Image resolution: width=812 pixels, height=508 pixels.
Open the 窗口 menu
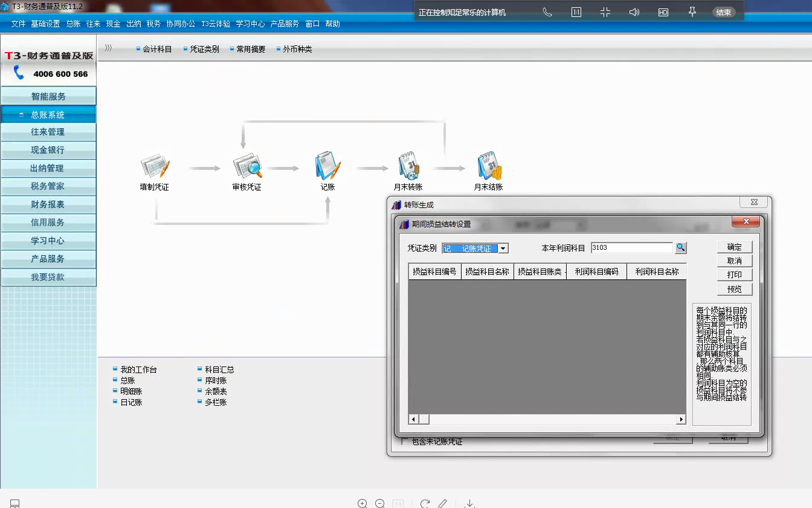[x=312, y=24]
